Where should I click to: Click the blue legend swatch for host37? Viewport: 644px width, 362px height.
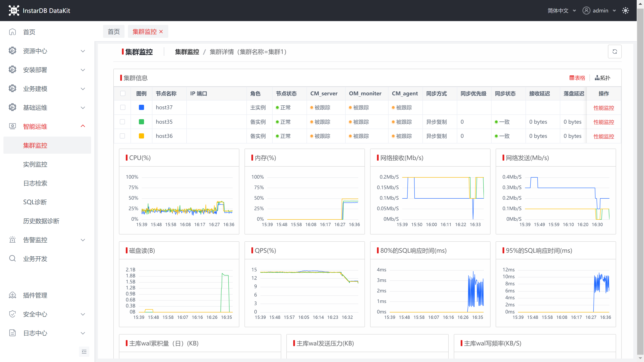pyautogui.click(x=141, y=108)
